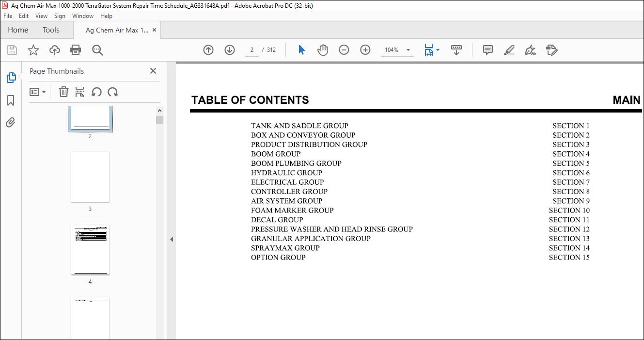The width and height of the screenshot is (644, 340).
Task: Go to previous page arrow
Action: coord(208,50)
